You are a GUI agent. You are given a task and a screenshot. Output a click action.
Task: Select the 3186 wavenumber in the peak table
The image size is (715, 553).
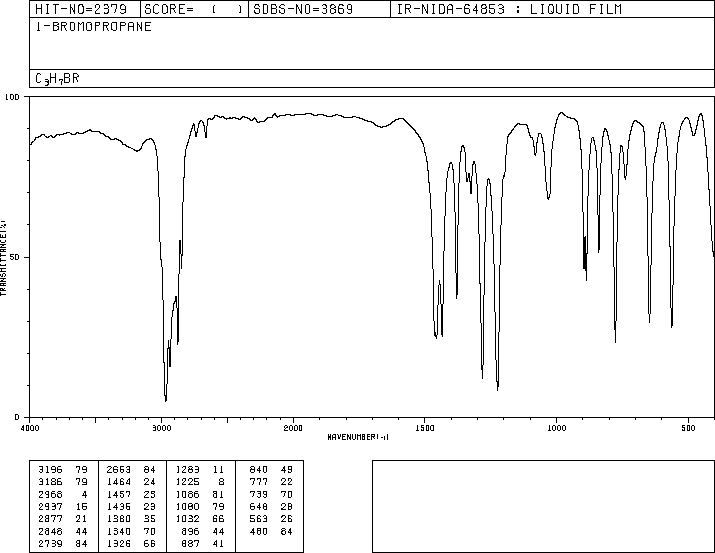point(50,482)
